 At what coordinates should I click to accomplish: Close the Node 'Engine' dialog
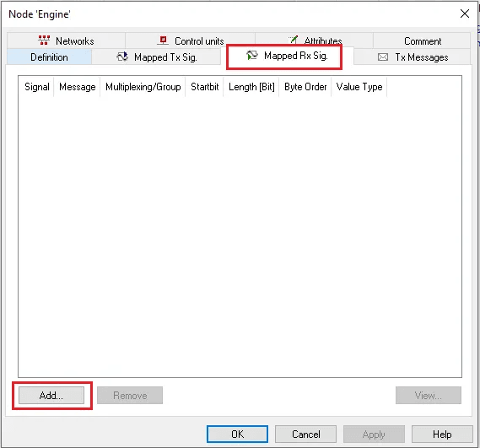point(464,13)
